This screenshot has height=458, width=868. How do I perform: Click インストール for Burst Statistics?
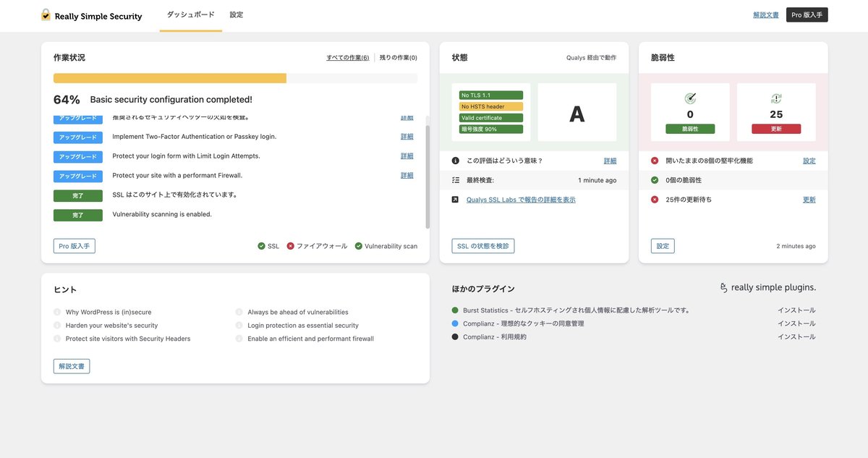pos(796,310)
